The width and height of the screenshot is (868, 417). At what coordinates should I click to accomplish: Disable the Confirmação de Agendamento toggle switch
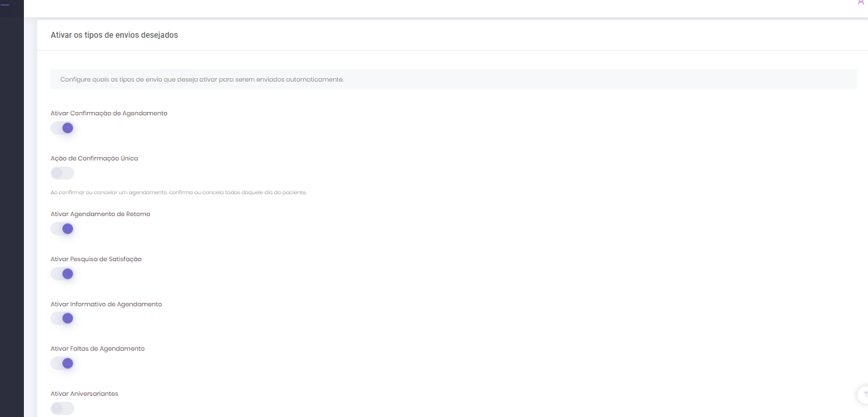tap(62, 128)
